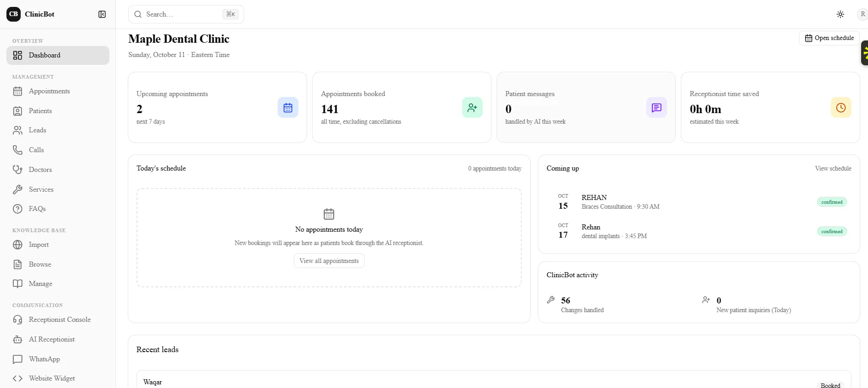Click confirmed badge for Oct 15 appointment
868x388 pixels.
pos(832,202)
